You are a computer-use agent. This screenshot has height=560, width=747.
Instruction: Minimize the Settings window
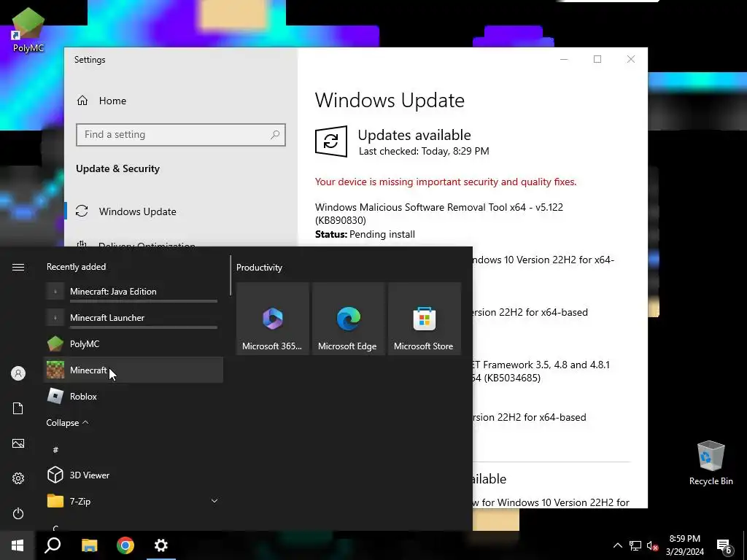564,59
